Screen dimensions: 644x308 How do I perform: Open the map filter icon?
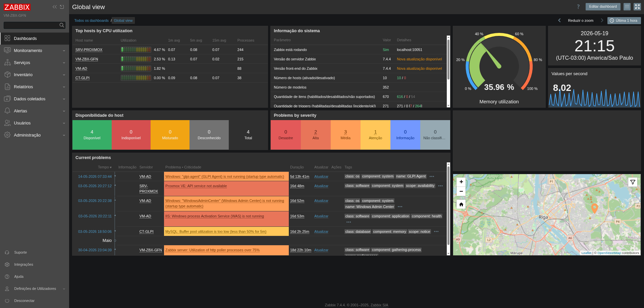coord(633,182)
